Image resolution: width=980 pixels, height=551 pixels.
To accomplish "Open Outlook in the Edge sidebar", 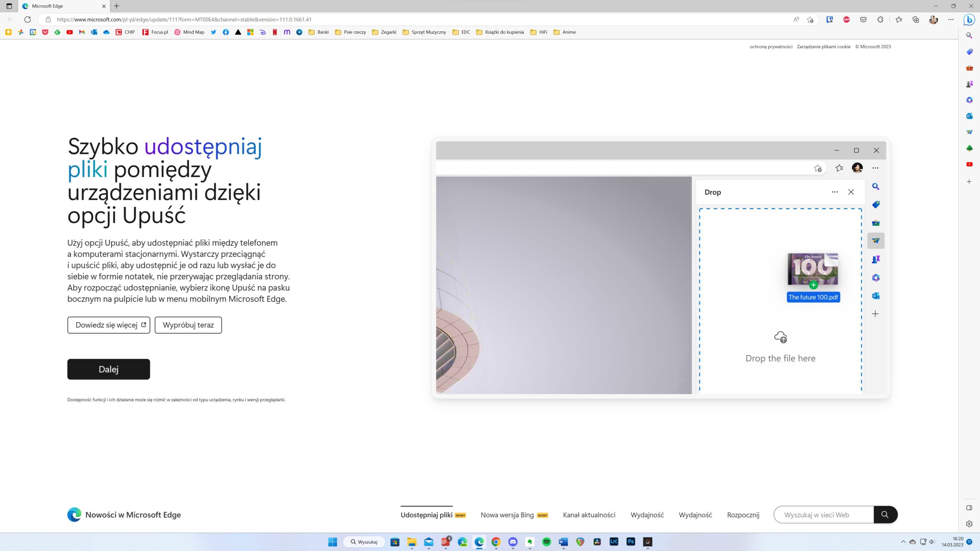I will [x=969, y=116].
